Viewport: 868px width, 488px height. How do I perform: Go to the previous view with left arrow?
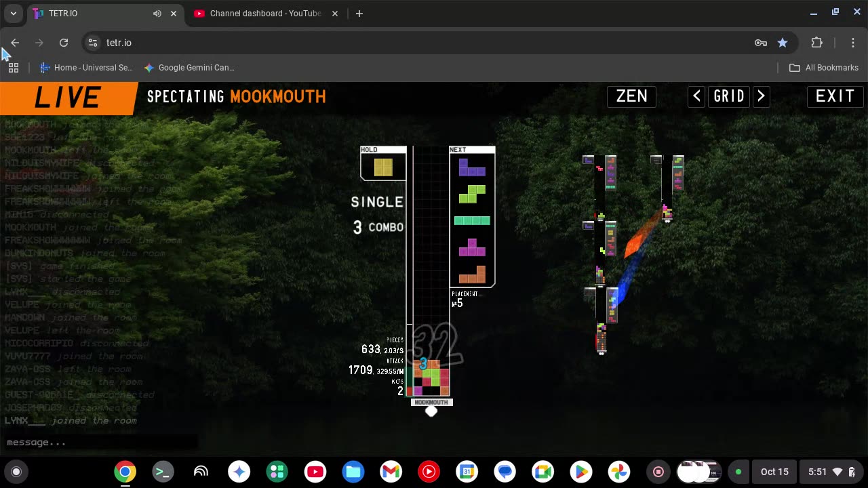pos(696,96)
